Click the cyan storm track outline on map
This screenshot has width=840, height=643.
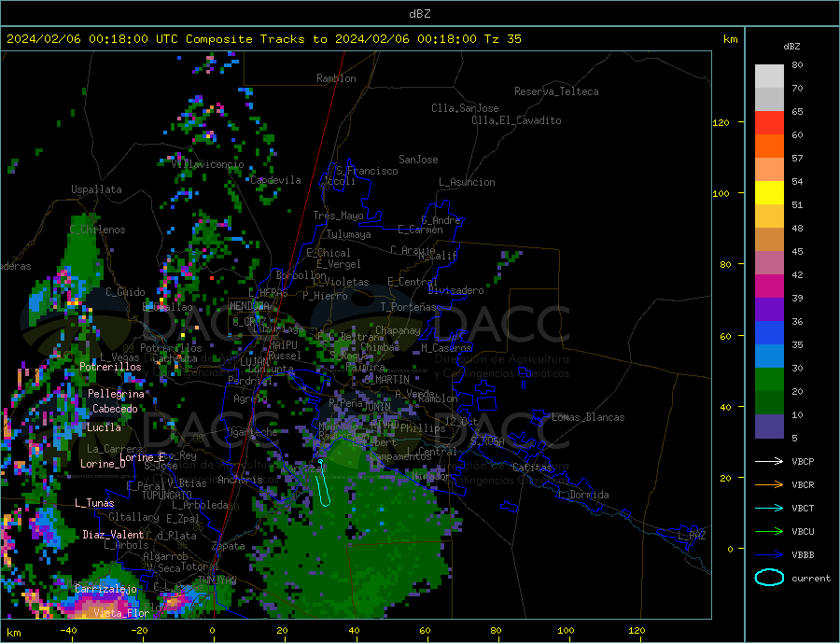(x=323, y=482)
